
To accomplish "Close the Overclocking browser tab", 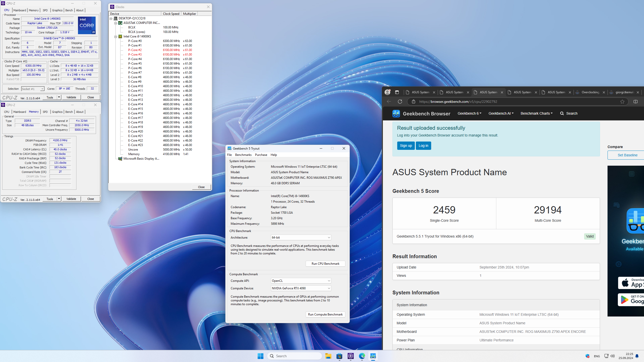I will [x=604, y=92].
